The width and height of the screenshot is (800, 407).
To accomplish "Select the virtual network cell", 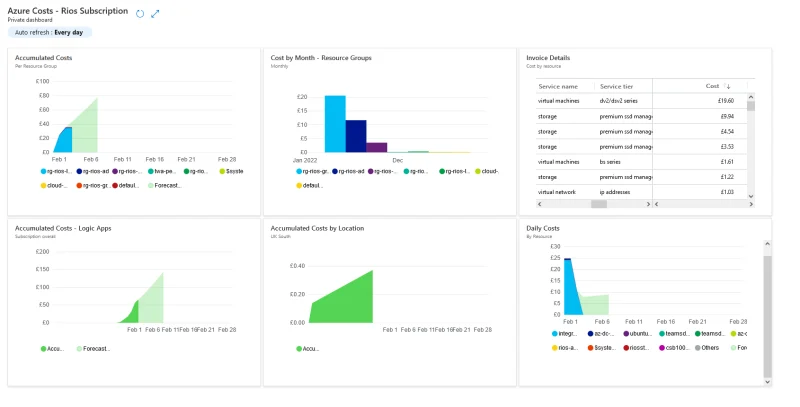I will click(557, 192).
